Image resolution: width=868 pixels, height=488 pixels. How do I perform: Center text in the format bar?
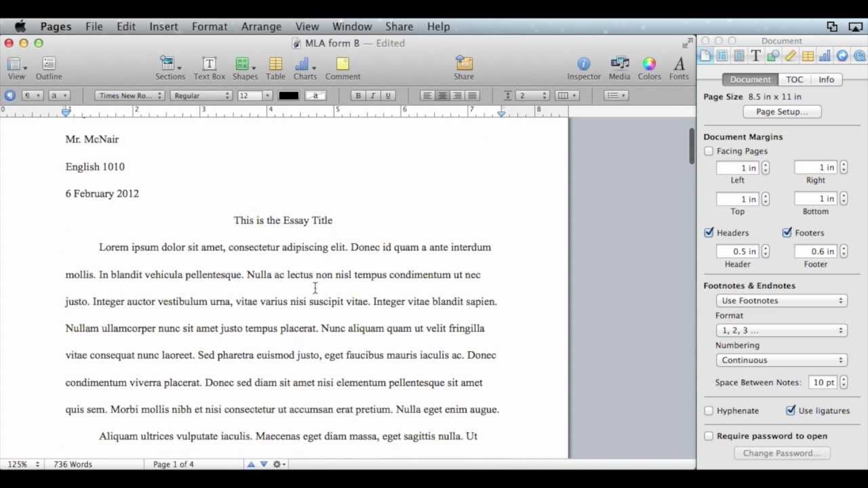coord(442,96)
